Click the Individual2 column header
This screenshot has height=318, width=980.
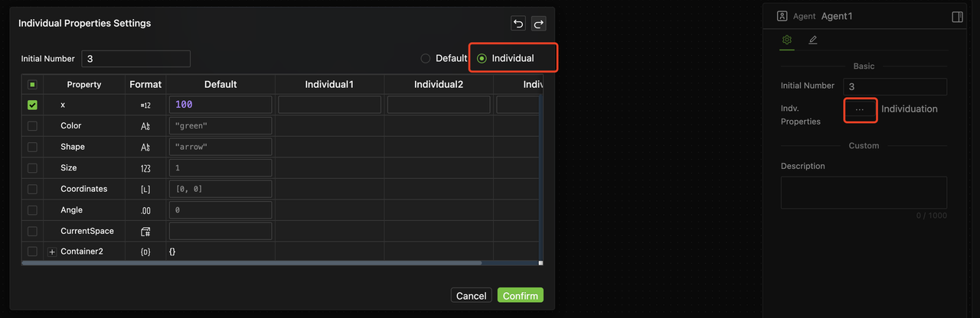click(x=439, y=85)
